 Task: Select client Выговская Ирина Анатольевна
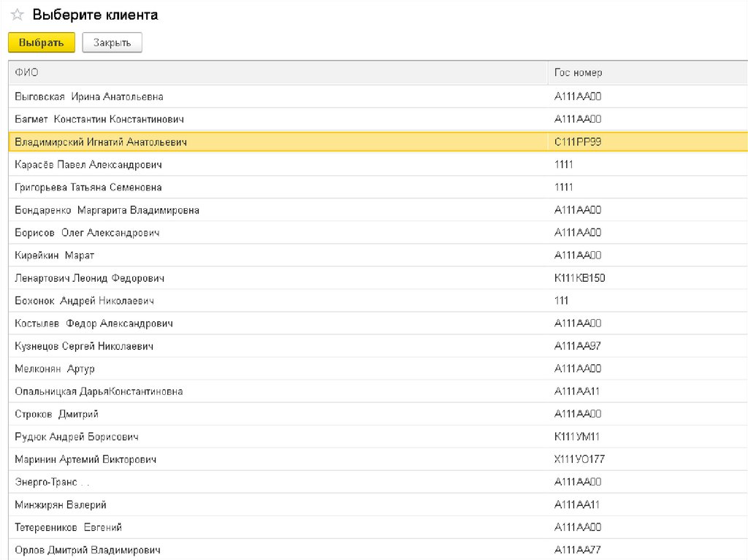pyautogui.click(x=89, y=96)
